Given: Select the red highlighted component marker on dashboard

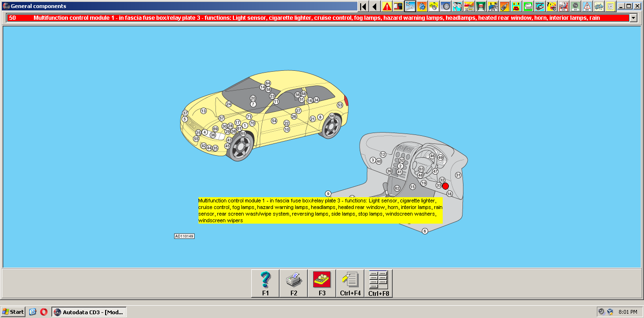Looking at the screenshot, I should tap(446, 186).
